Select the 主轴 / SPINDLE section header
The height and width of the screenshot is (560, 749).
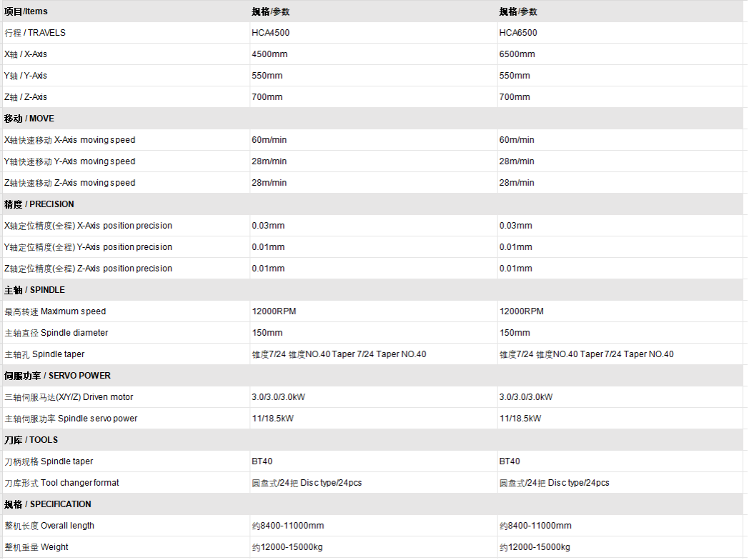(34, 290)
